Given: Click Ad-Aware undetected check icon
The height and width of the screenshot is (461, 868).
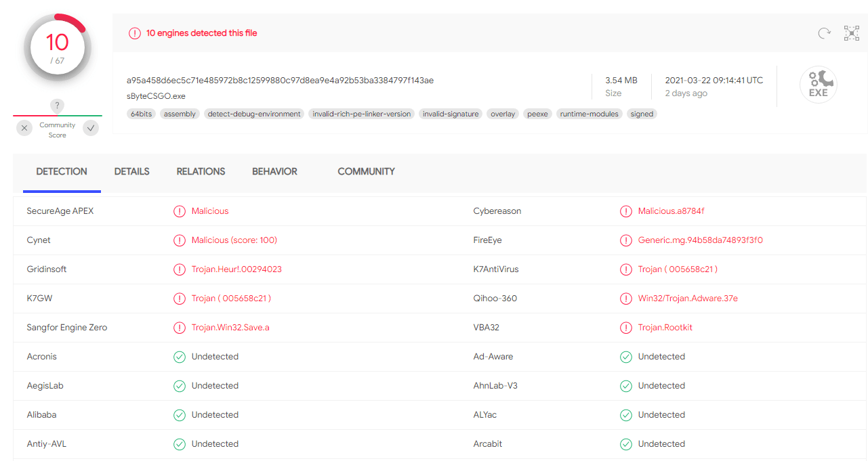Looking at the screenshot, I should click(x=626, y=357).
